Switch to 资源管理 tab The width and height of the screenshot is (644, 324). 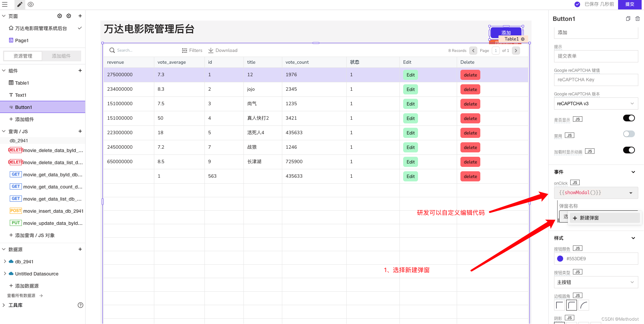(x=23, y=56)
